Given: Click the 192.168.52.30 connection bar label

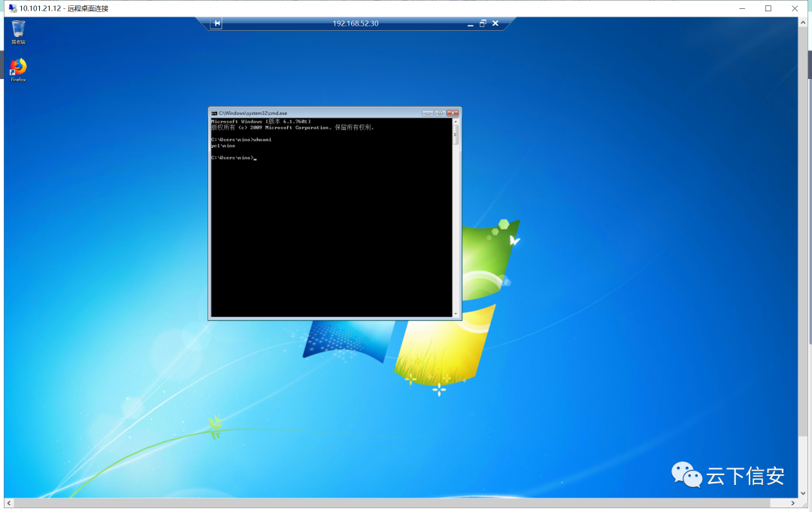Looking at the screenshot, I should click(355, 24).
